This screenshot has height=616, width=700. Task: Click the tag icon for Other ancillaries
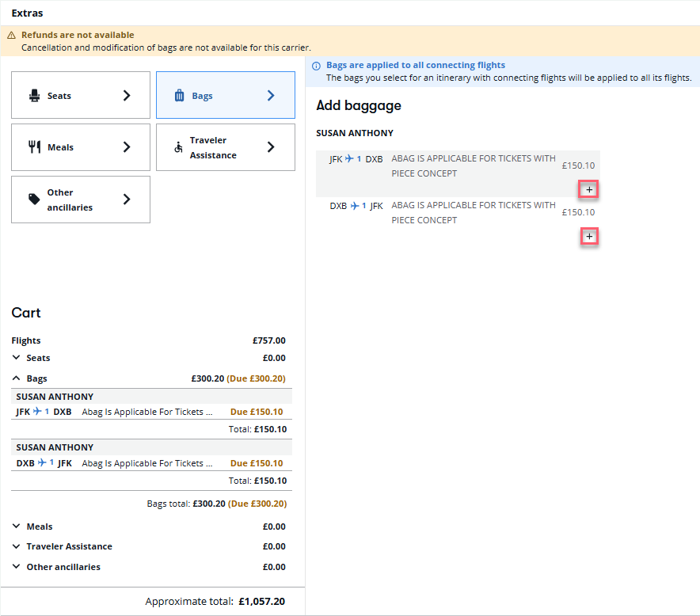[35, 200]
